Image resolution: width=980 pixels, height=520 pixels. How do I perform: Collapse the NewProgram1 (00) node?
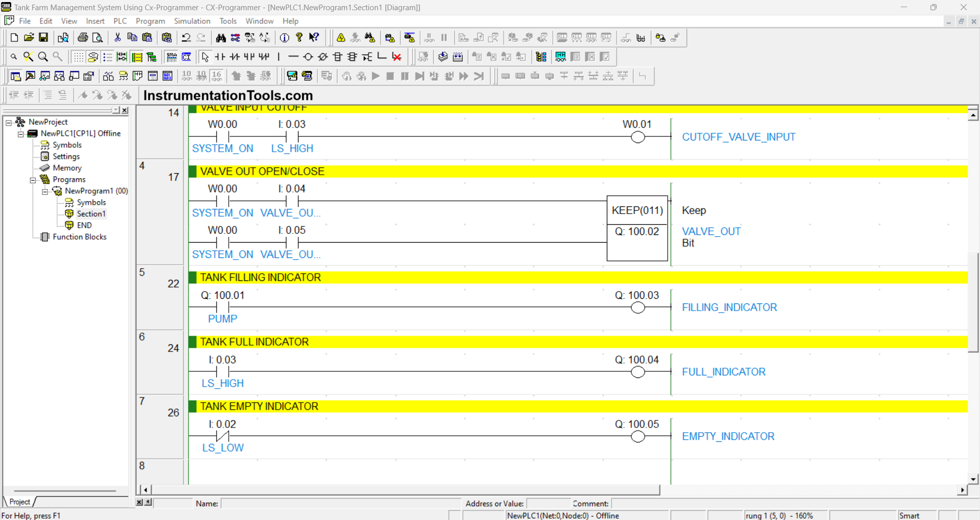click(x=45, y=192)
